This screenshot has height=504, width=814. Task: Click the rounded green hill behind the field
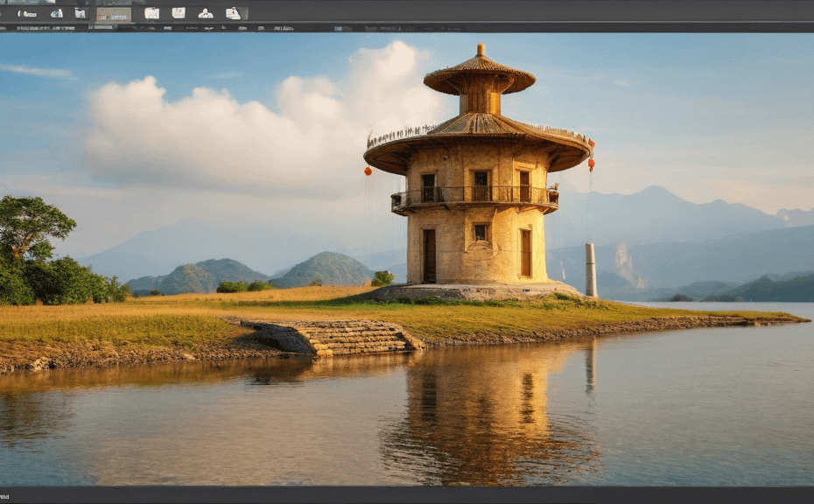[x=326, y=269]
